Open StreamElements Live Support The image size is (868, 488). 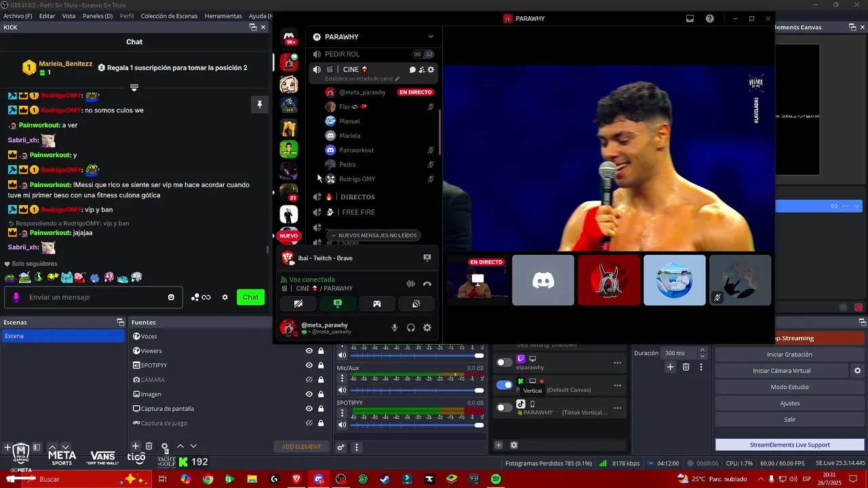point(789,445)
